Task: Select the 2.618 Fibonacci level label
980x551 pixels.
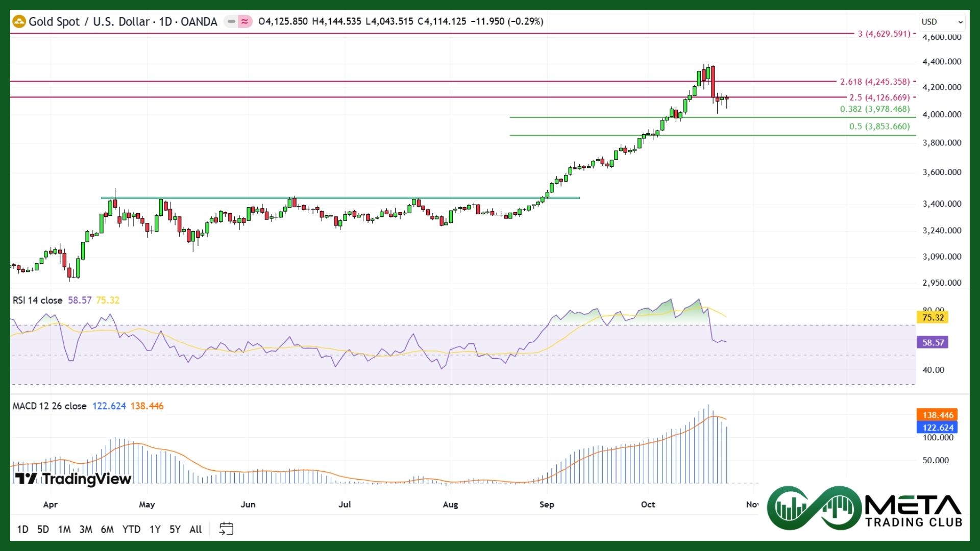Action: pyautogui.click(x=875, y=82)
